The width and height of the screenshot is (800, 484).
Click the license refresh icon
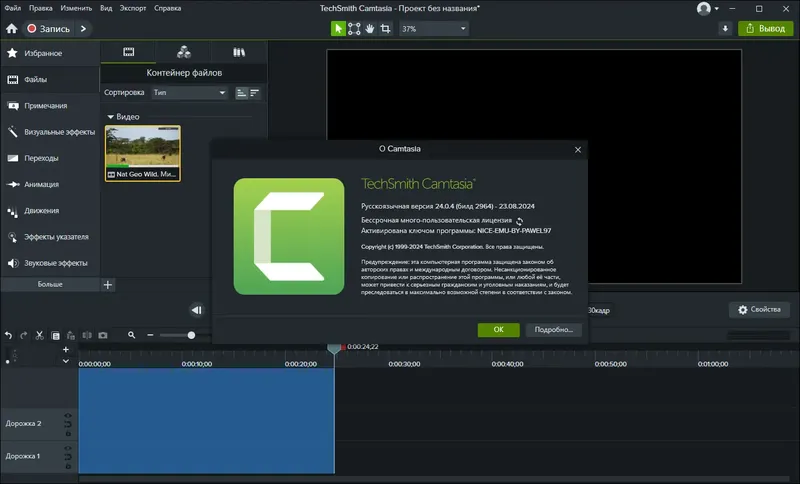(519, 221)
